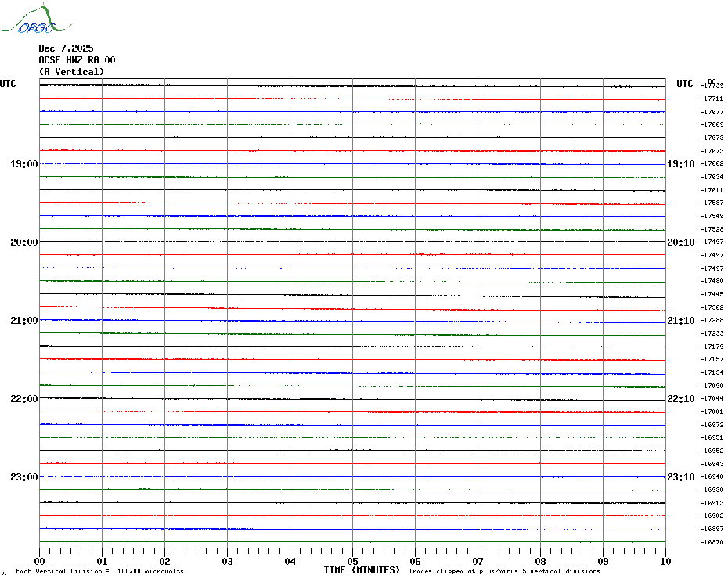728x582 pixels.
Task: Click the '03' minute axis label
Action: [x=228, y=561]
